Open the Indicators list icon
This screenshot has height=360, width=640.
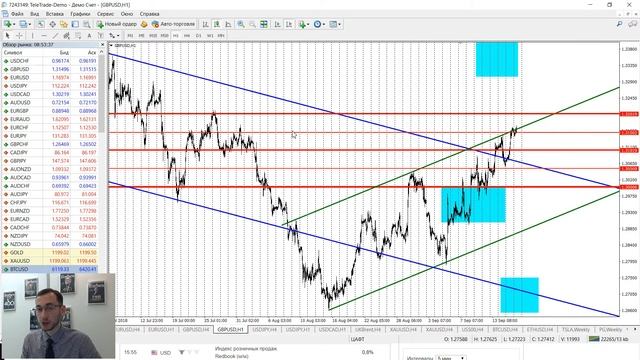302,24
